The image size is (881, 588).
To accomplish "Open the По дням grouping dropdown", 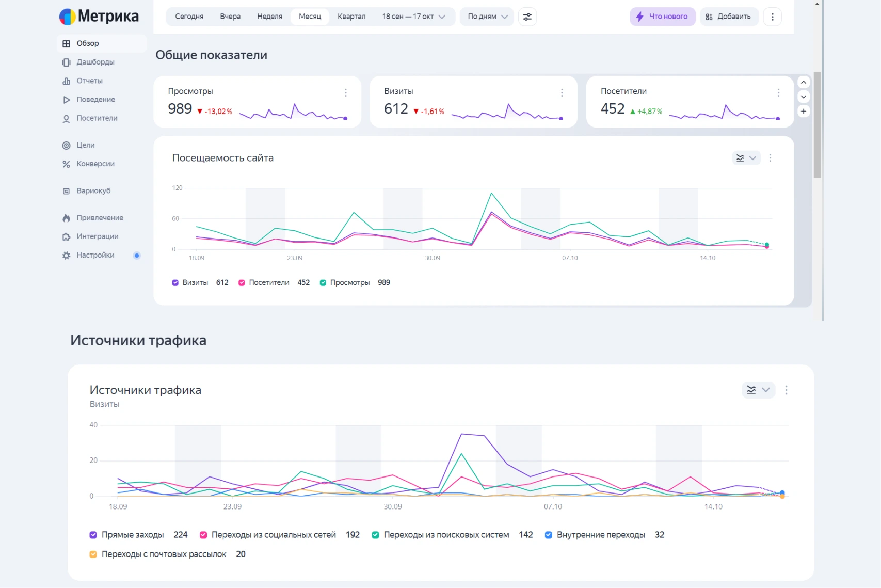I will pos(487,17).
